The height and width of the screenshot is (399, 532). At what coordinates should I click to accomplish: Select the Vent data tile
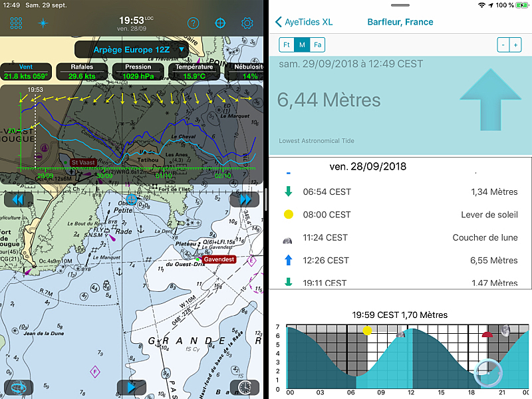tap(26, 72)
